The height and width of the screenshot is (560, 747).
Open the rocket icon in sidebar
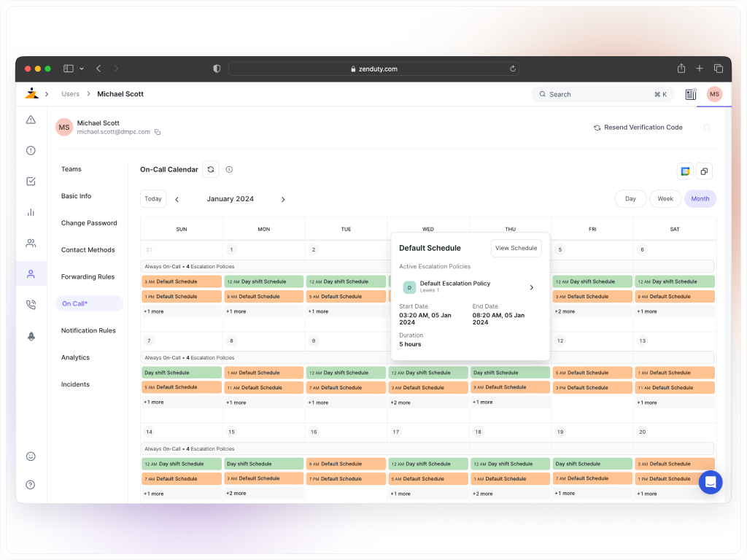coord(31,336)
